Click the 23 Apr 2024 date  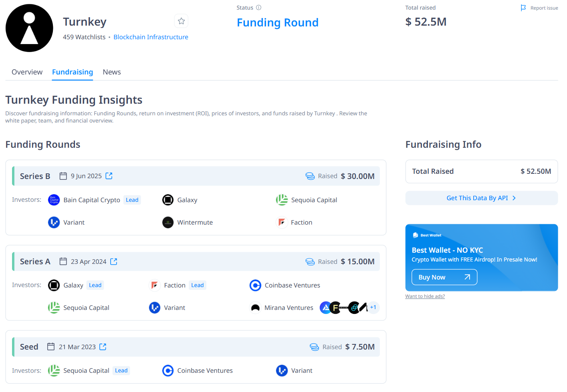tap(89, 261)
